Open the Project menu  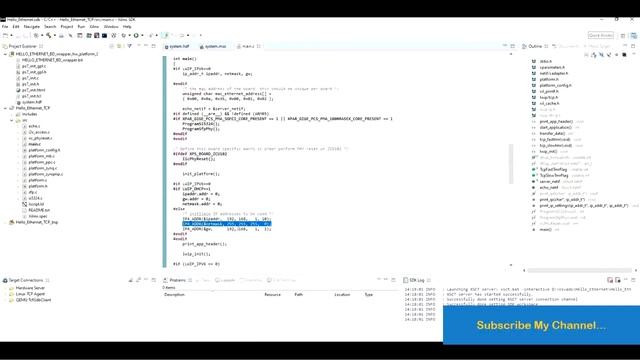coord(67,27)
